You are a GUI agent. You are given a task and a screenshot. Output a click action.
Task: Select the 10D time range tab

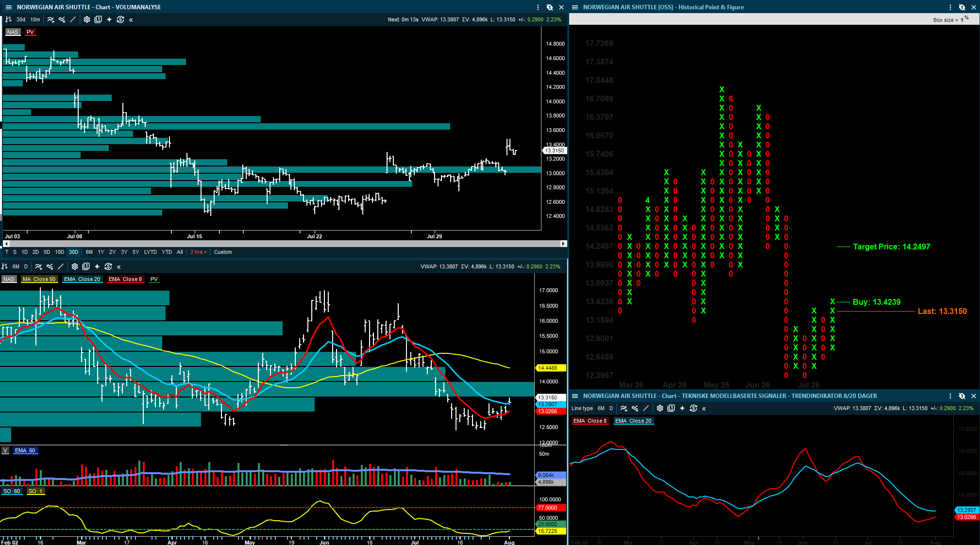[60, 252]
